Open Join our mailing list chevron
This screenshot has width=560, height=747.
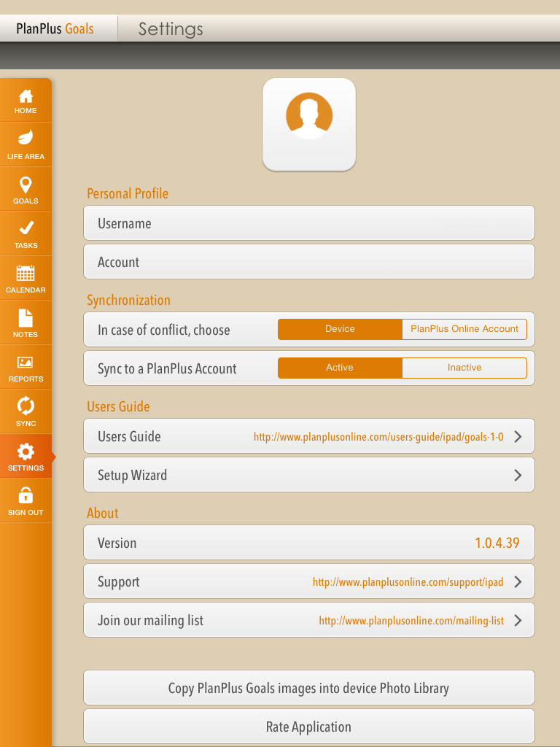click(x=518, y=620)
